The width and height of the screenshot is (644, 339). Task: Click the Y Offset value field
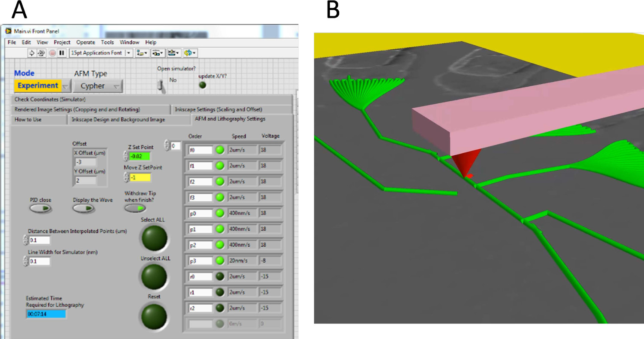click(85, 181)
